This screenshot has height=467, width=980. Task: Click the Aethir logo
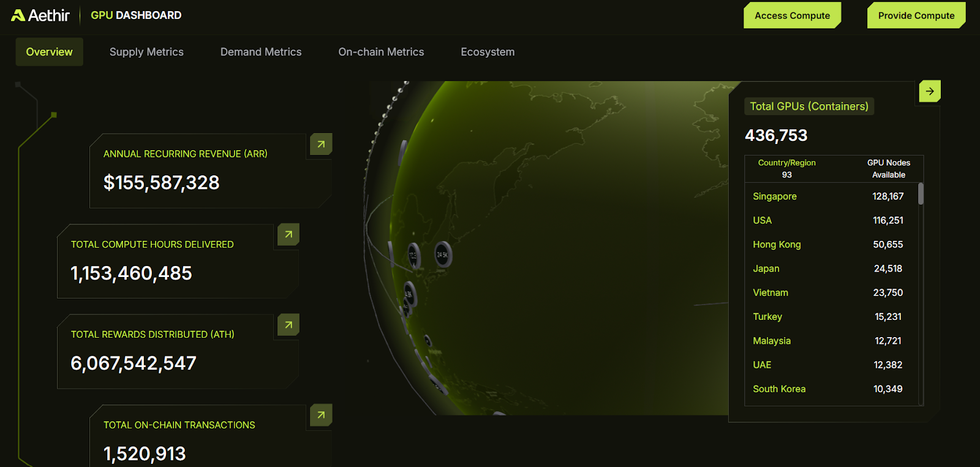point(40,15)
